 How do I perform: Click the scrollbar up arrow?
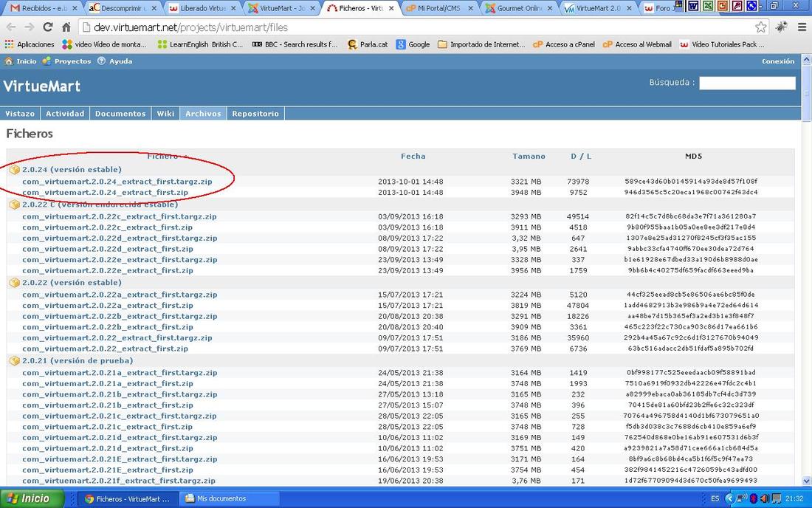[x=806, y=60]
